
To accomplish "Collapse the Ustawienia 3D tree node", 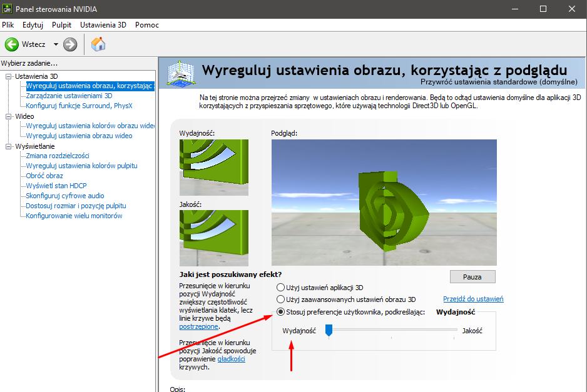I will (x=8, y=76).
